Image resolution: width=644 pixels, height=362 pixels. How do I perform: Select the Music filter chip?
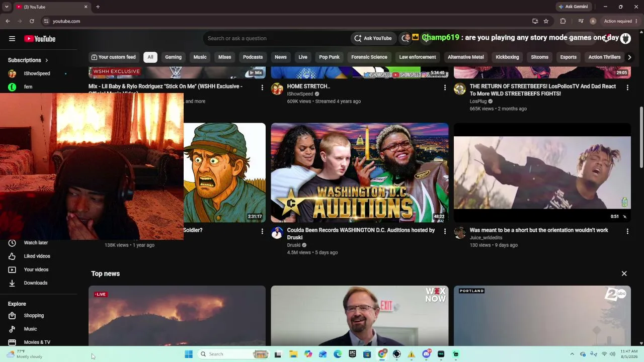pos(200,57)
